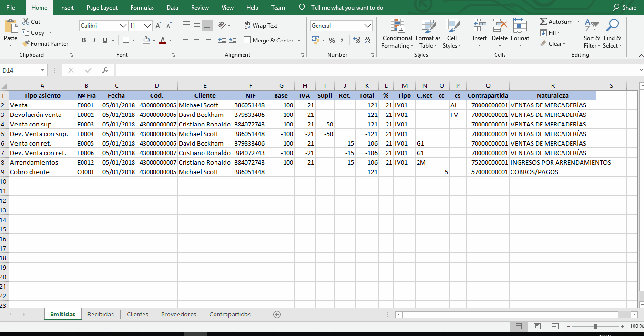The image size is (644, 336).
Task: Switch to Page Break Preview view
Action: point(555,326)
